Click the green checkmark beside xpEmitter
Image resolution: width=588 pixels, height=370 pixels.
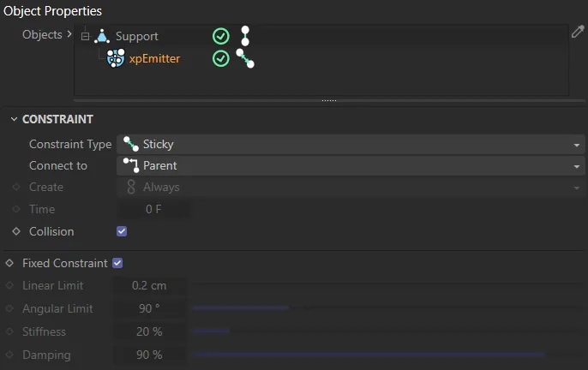tap(221, 59)
